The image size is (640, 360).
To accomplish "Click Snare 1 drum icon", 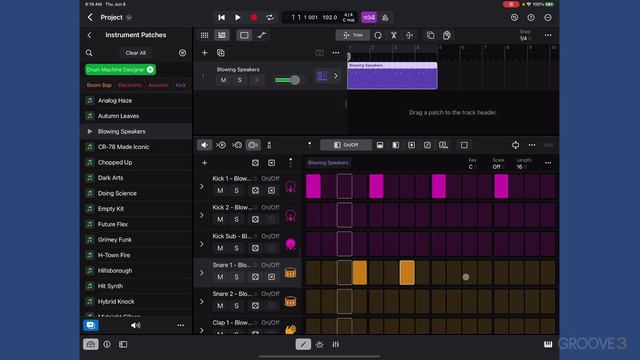I will 291,273.
